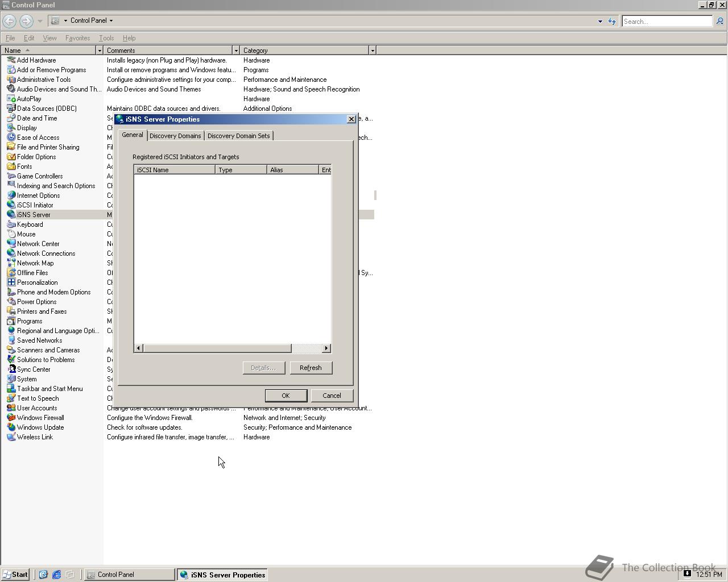Open the Add or Remove Programs icon
Screen dimensions: 728x582
(x=11, y=70)
